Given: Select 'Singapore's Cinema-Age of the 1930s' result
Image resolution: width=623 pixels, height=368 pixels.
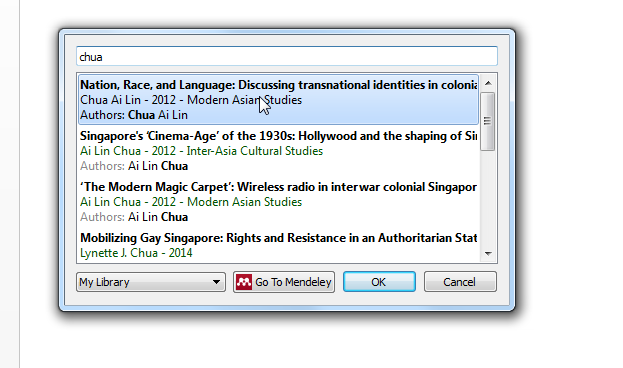Looking at the screenshot, I should pos(278,151).
